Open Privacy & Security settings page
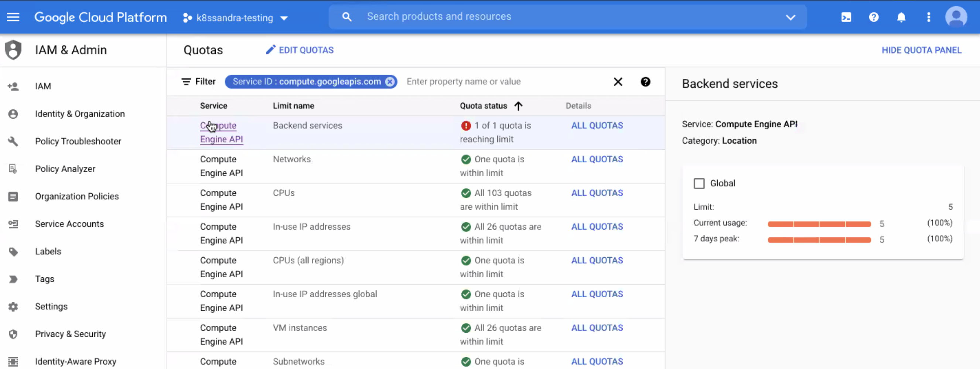The height and width of the screenshot is (369, 980). pyautogui.click(x=71, y=334)
